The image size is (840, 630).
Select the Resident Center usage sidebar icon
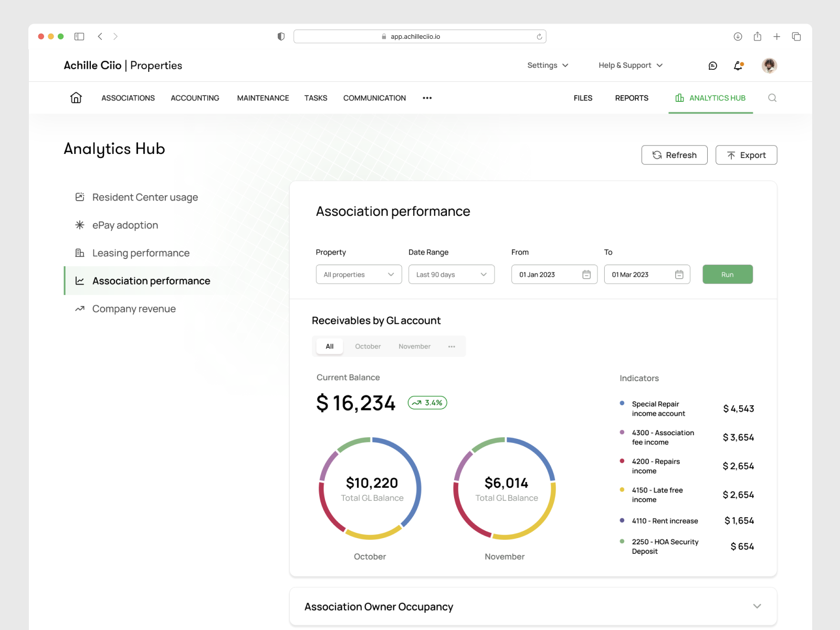[x=79, y=197]
